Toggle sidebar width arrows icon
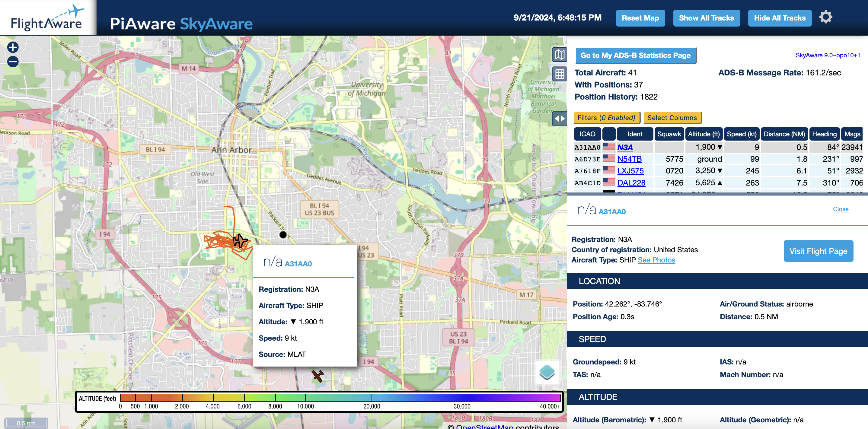This screenshot has height=429, width=868. (559, 119)
